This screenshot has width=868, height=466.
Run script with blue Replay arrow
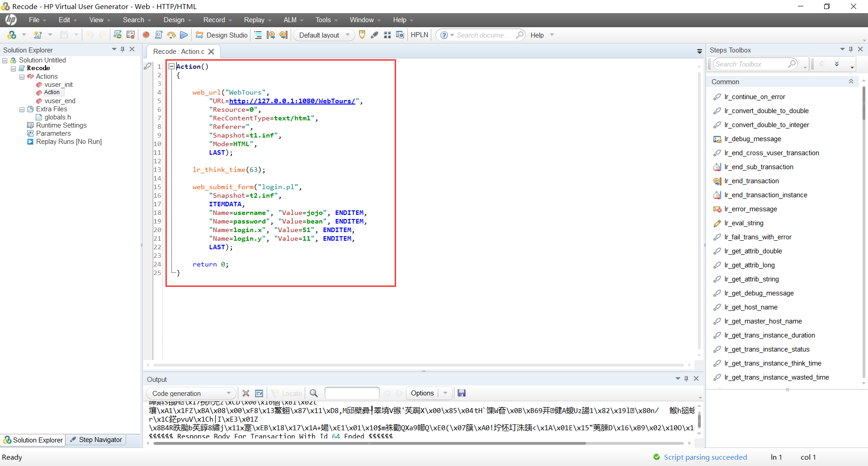(184, 35)
